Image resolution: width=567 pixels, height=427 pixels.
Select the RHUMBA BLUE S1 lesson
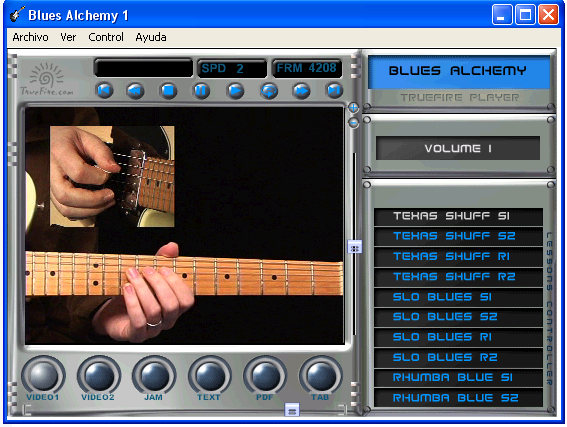click(458, 378)
